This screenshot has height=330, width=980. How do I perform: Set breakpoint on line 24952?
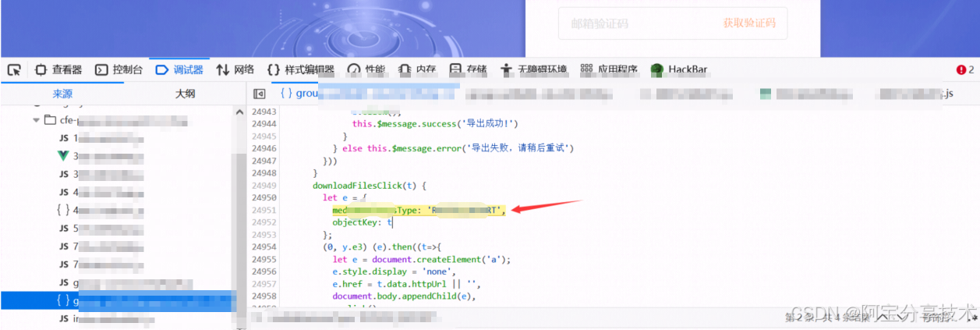(x=264, y=222)
